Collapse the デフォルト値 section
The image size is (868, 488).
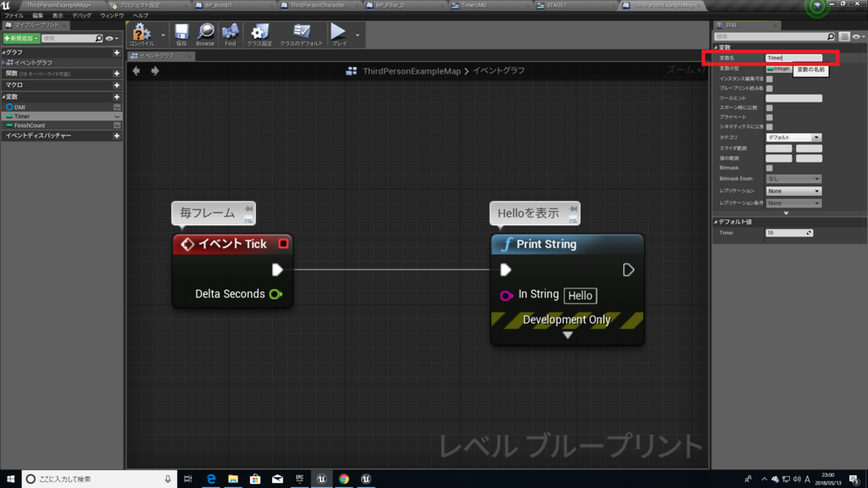coord(715,222)
